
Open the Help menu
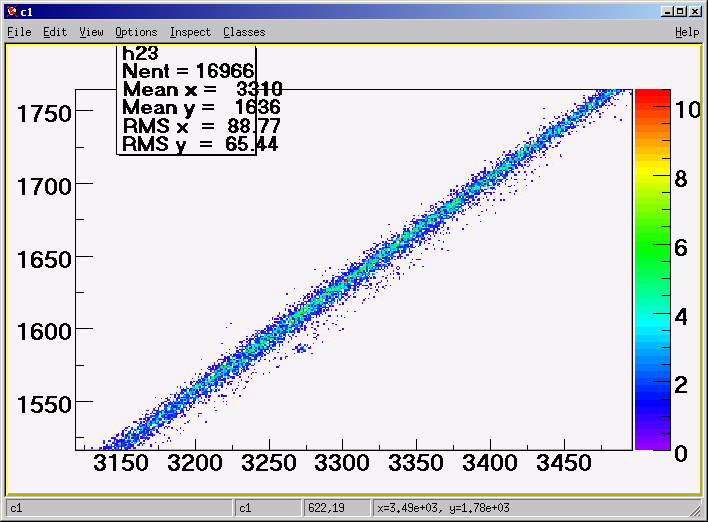click(x=687, y=32)
